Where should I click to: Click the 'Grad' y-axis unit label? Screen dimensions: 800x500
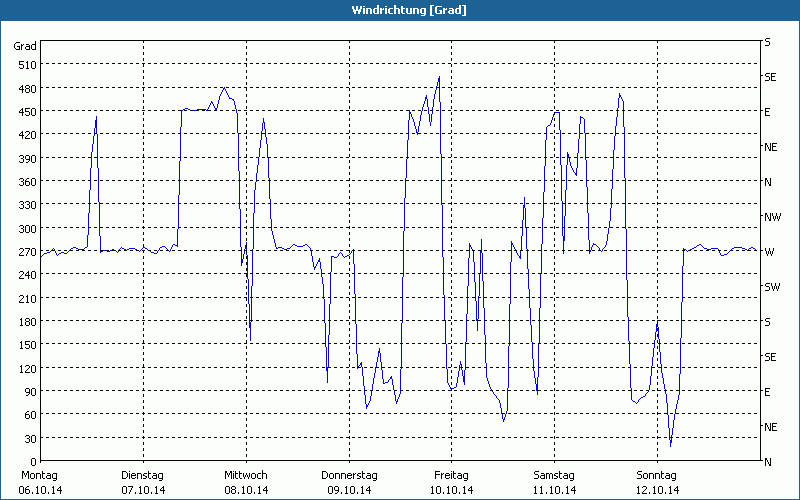tap(25, 46)
